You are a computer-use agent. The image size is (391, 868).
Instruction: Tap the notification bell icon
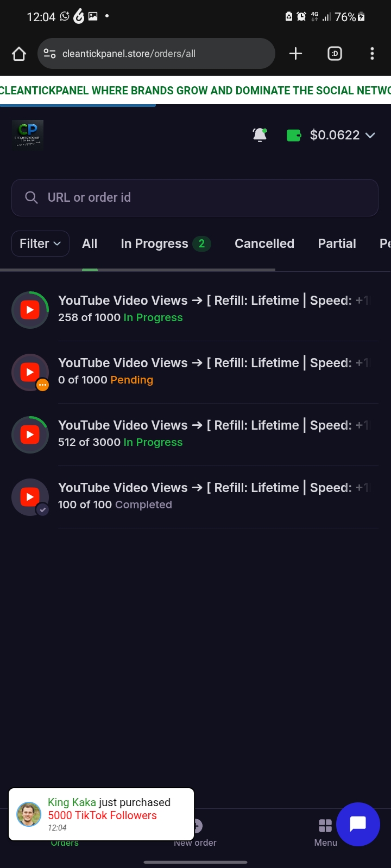tap(260, 135)
